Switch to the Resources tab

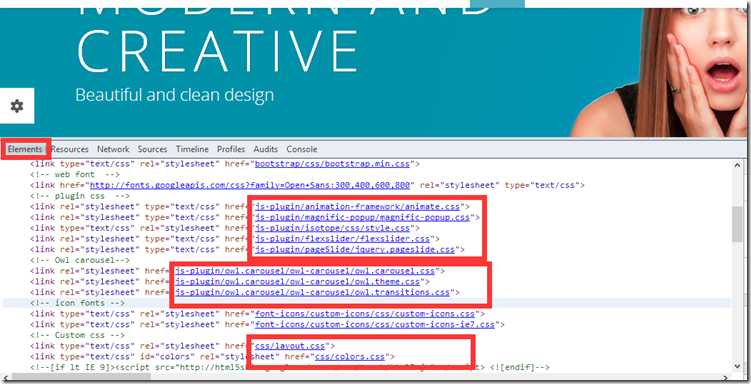(x=69, y=149)
